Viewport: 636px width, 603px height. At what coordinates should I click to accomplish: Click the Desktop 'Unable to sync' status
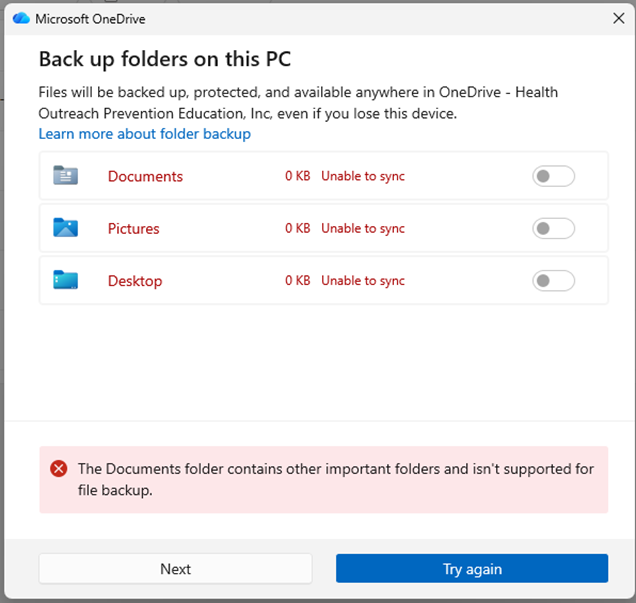pos(363,281)
